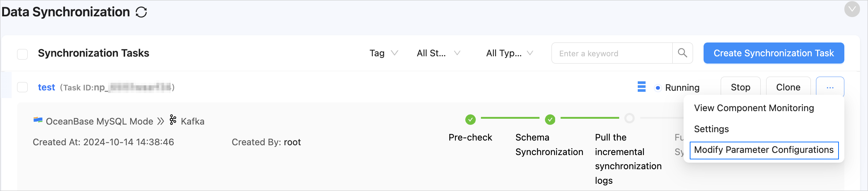Click the pending incremental logs step circle
This screenshot has height=191, width=868.
pos(629,118)
